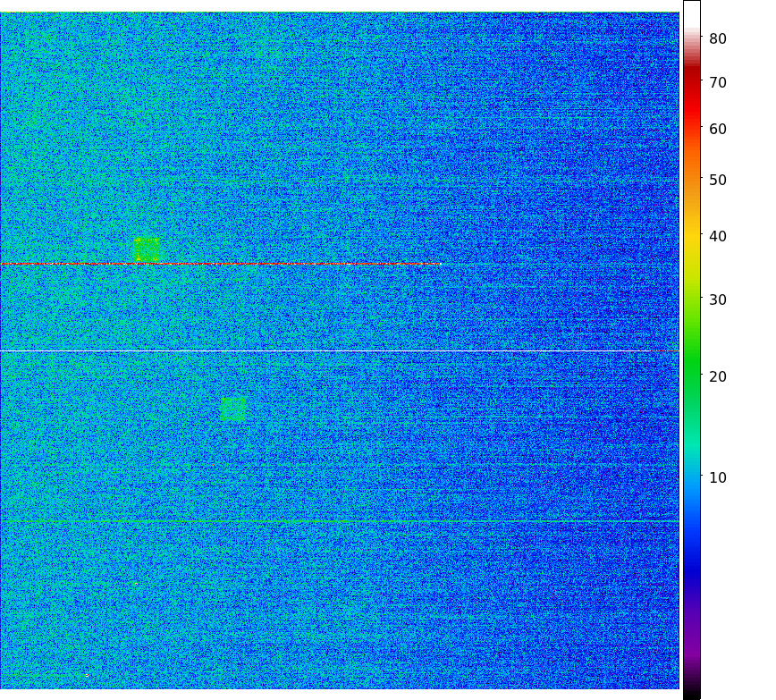Click the green square patch in upper panel

147,249
